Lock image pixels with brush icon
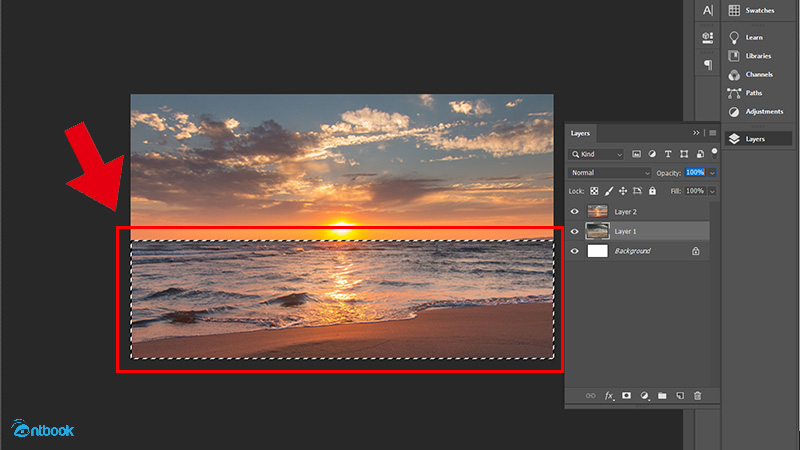The height and width of the screenshot is (450, 800). [x=609, y=191]
